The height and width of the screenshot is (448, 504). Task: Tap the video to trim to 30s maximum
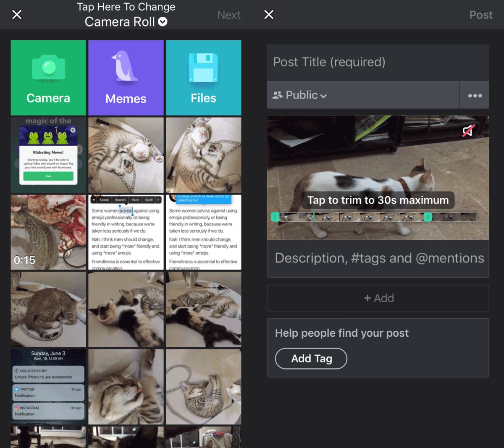pos(377,200)
